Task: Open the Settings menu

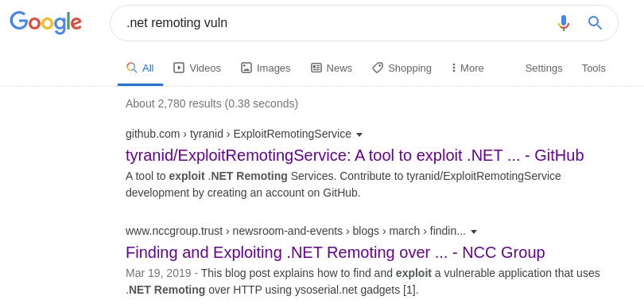Action: 544,68
